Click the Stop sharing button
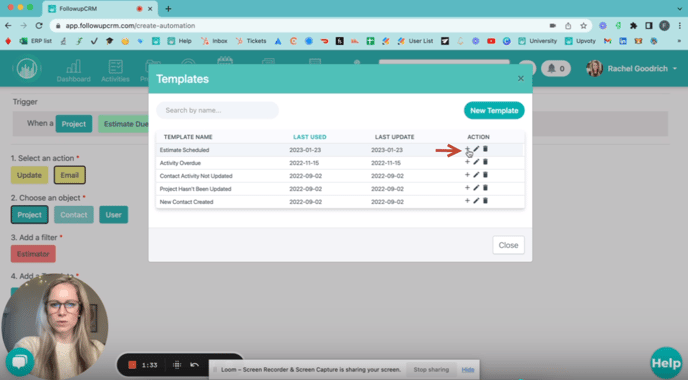The width and height of the screenshot is (688, 380). coord(431,369)
